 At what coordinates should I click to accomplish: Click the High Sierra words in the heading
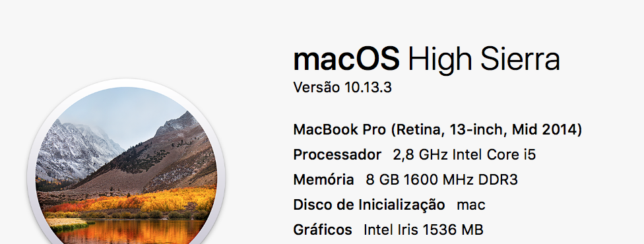pyautogui.click(x=484, y=61)
